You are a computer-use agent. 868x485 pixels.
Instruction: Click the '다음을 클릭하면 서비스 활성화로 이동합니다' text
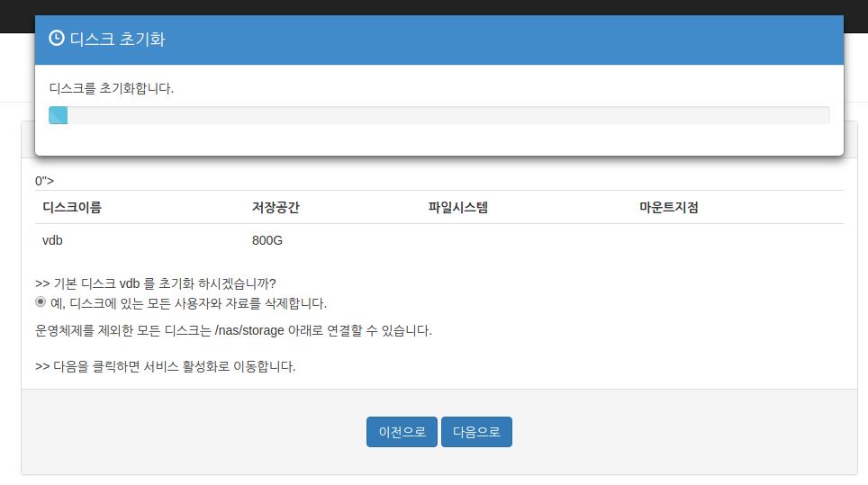point(166,366)
